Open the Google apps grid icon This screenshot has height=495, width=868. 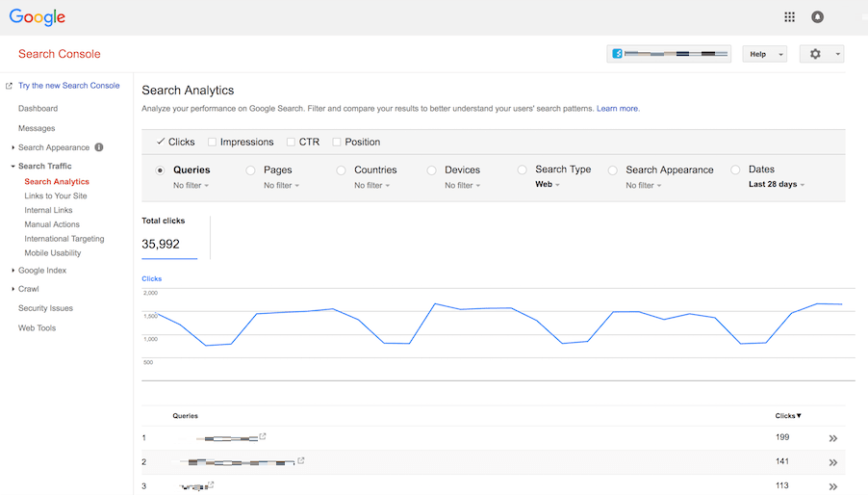[789, 17]
